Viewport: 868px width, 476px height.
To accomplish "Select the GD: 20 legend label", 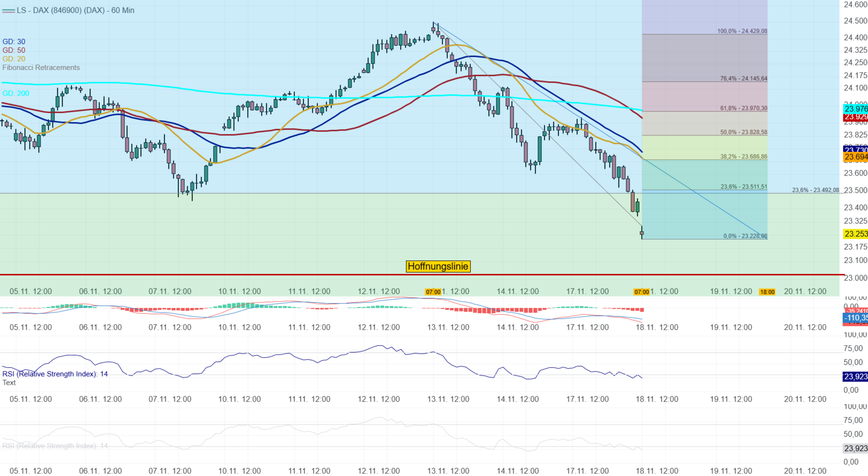I will pos(14,59).
